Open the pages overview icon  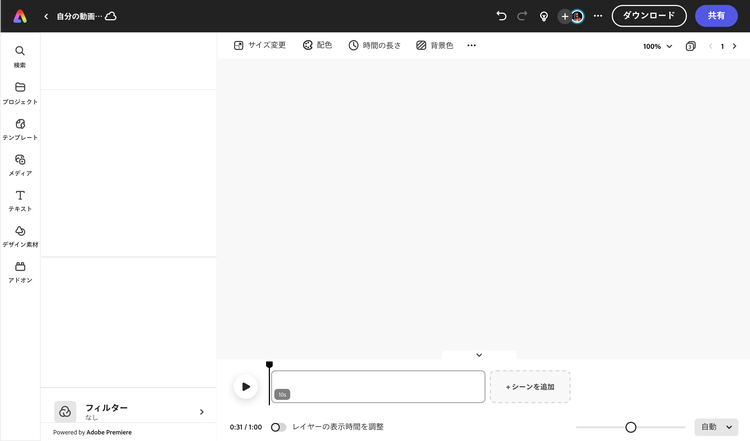(690, 46)
